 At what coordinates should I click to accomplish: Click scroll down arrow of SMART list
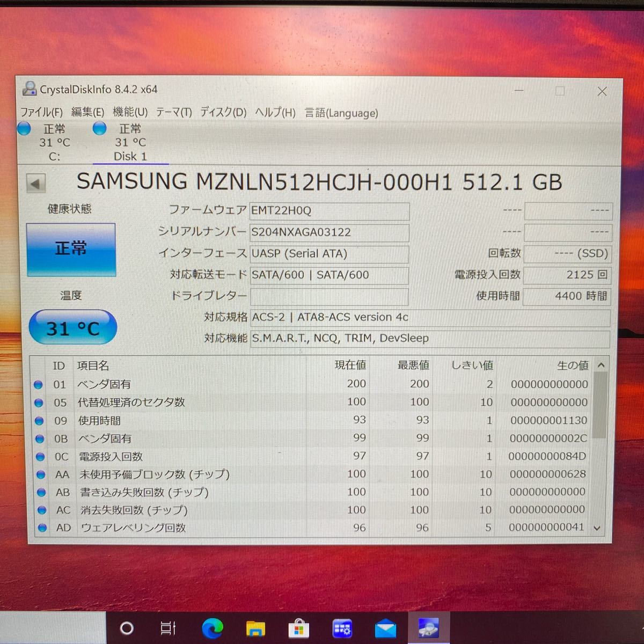[x=597, y=528]
